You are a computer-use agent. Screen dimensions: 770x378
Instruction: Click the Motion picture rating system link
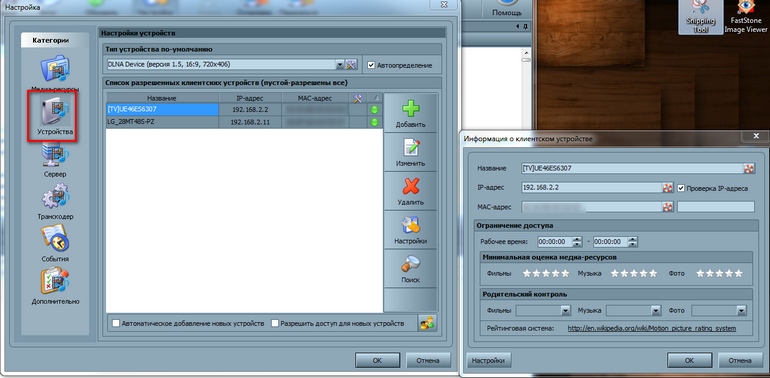click(652, 328)
